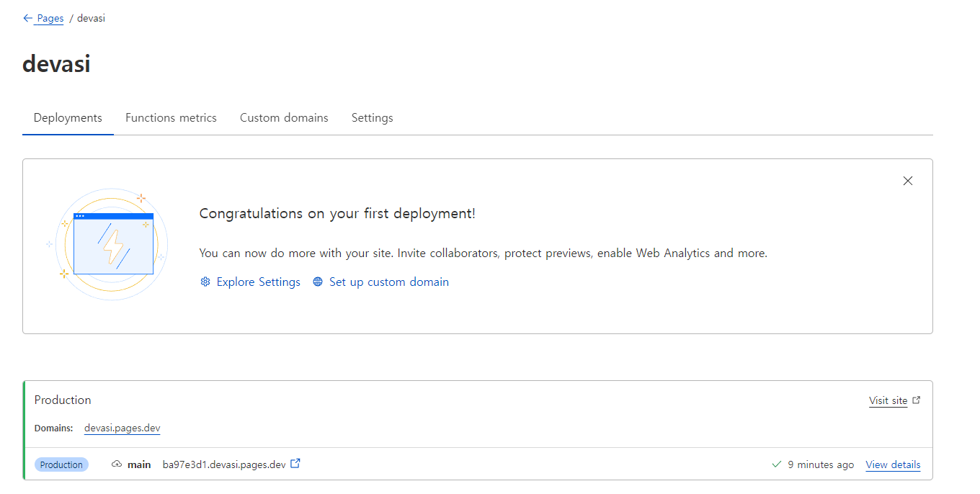Click the Production section title
Screen dimensions: 980x494
click(63, 400)
